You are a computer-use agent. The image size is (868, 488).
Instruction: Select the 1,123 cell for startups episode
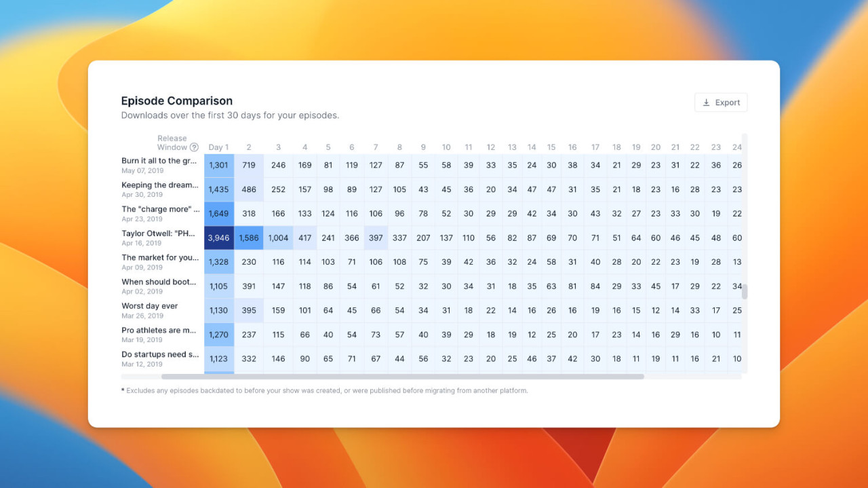(x=218, y=359)
